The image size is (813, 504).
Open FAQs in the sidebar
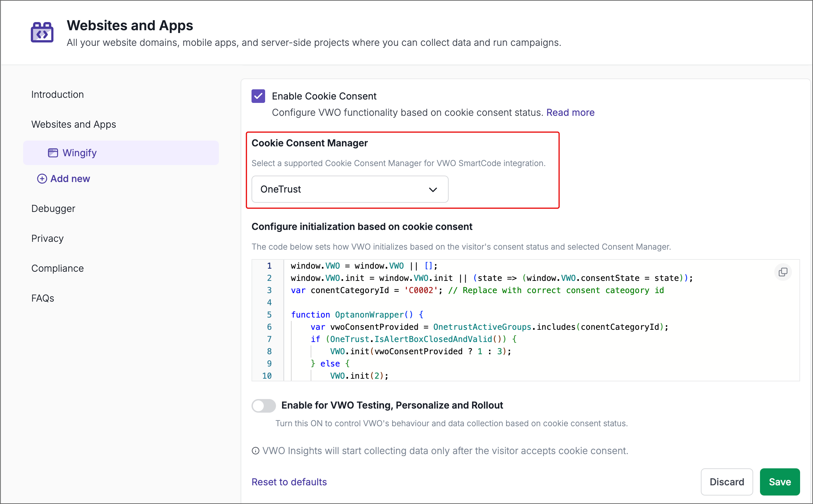(43, 298)
